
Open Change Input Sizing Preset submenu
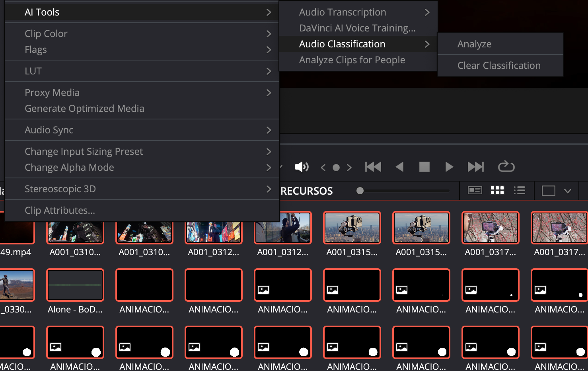(x=142, y=152)
